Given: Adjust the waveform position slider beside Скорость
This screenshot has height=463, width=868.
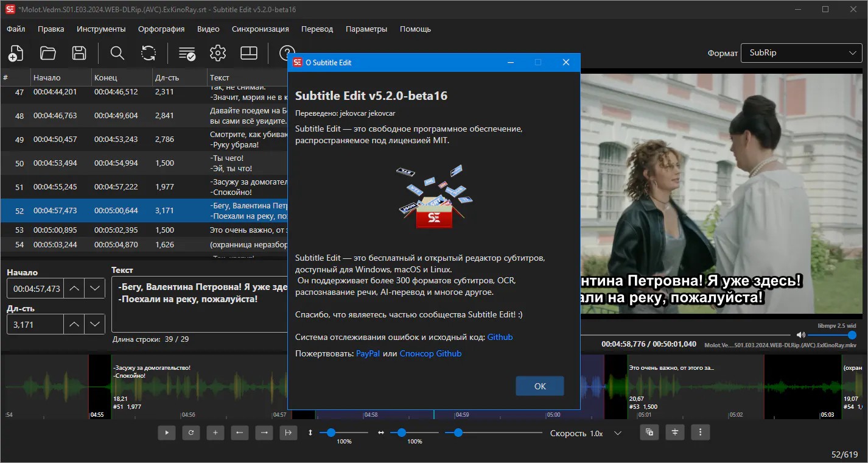Looking at the screenshot, I should (494, 433).
